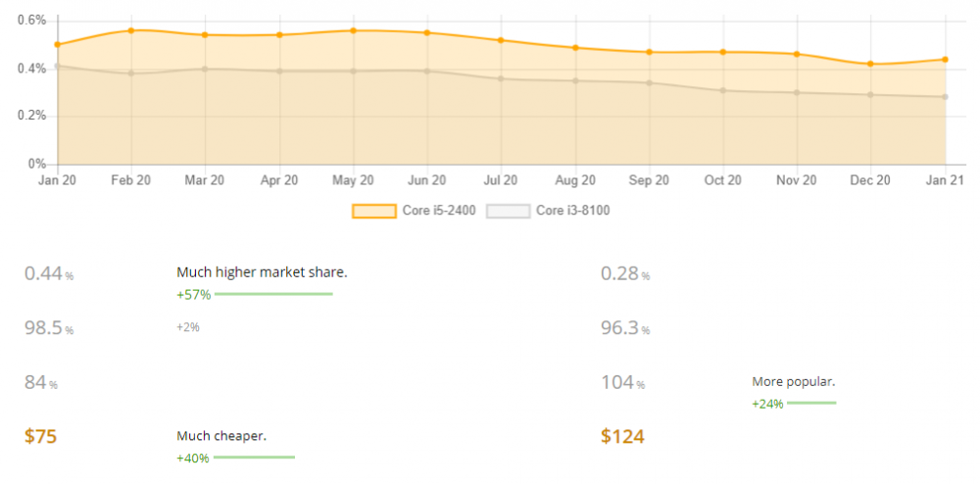980x484 pixels.
Task: Click the +57% figure
Action: point(194,295)
